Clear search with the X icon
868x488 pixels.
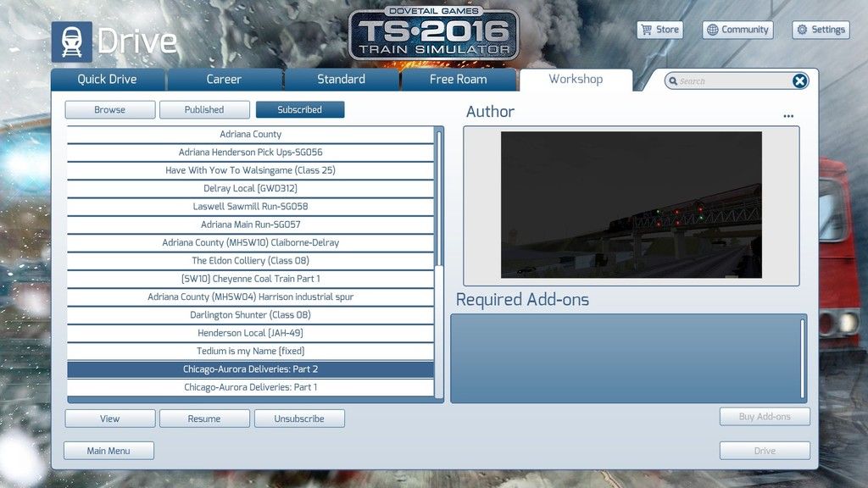click(799, 81)
